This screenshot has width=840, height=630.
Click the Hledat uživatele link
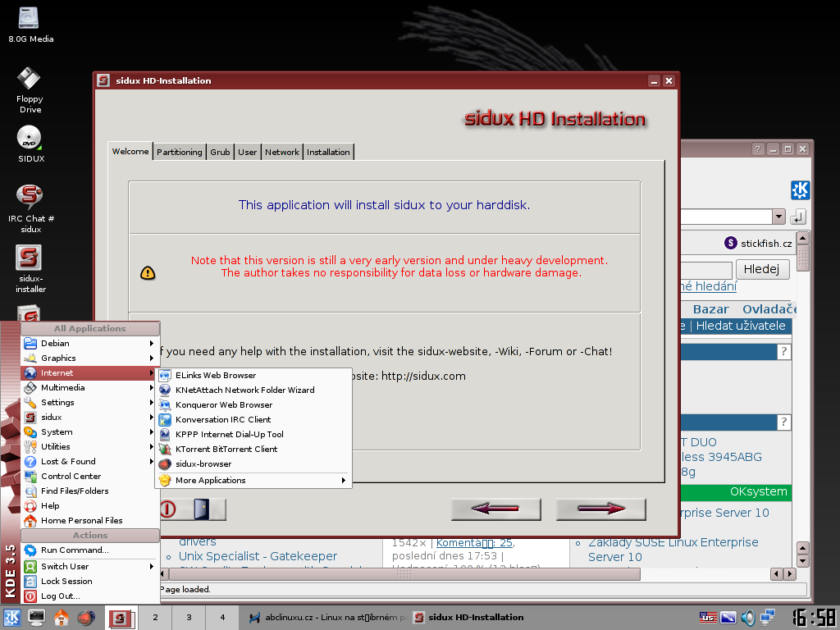(741, 326)
